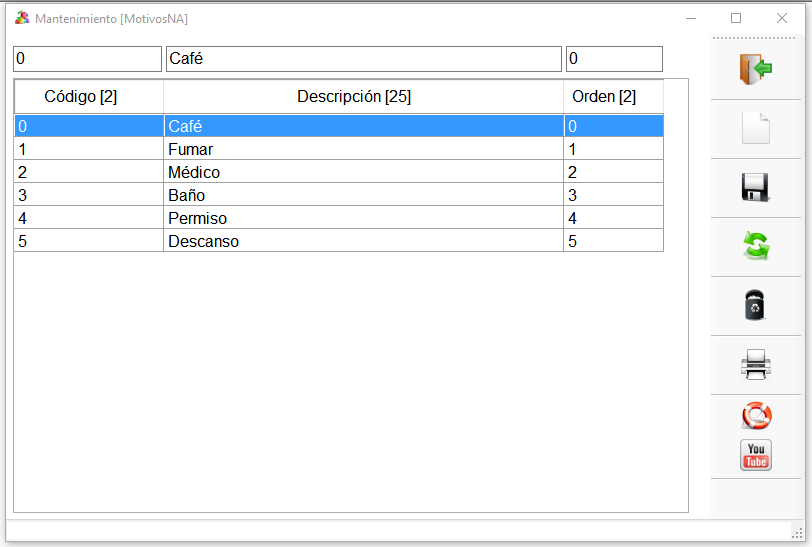Select the Café row in grid

pyautogui.click(x=339, y=126)
